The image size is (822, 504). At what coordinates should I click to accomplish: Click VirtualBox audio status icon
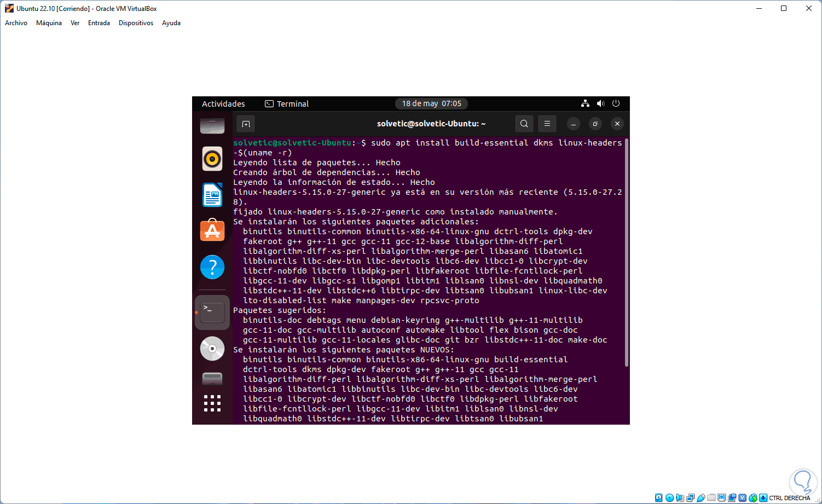680,498
